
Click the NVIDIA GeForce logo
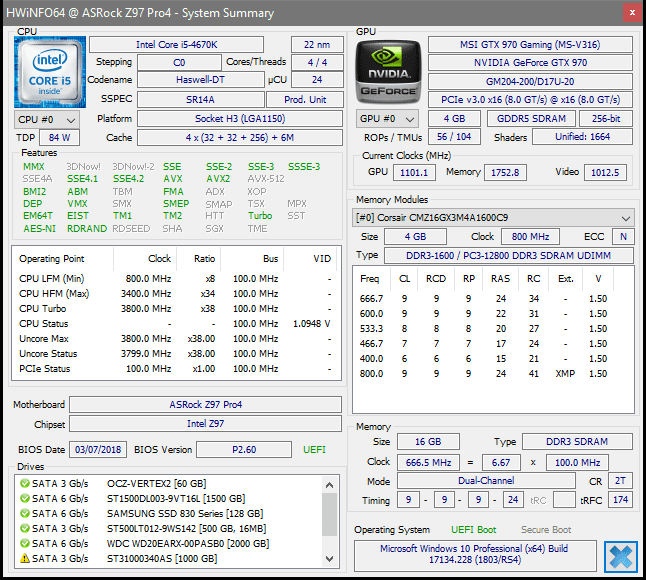click(386, 71)
